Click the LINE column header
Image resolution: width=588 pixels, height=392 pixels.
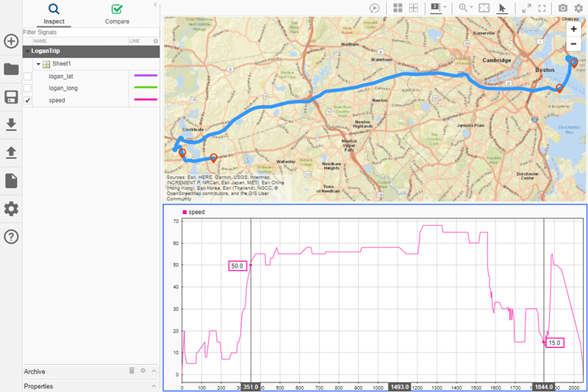click(x=135, y=41)
